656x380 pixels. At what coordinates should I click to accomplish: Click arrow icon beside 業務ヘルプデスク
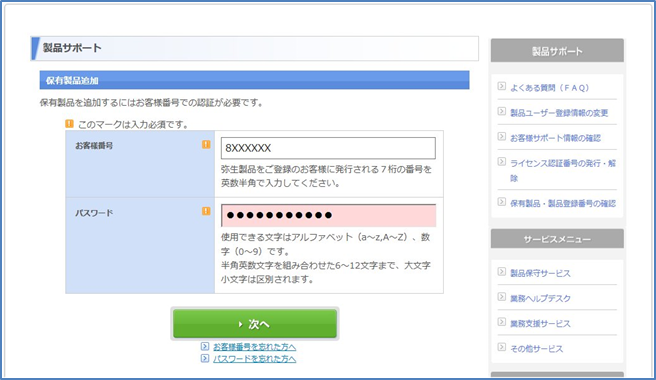coord(502,296)
